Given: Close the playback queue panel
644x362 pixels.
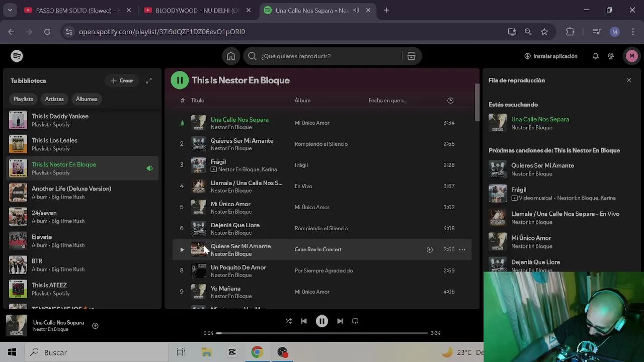Looking at the screenshot, I should click(629, 80).
